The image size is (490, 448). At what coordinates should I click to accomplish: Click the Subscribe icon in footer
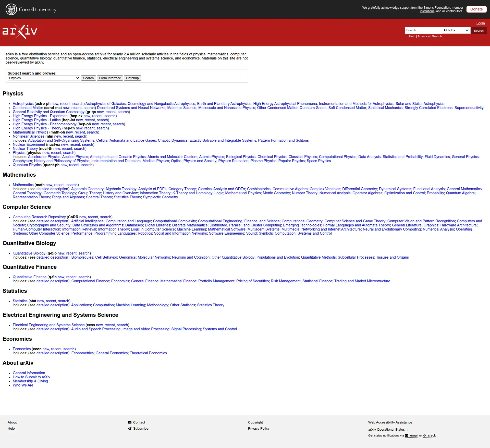130,428
